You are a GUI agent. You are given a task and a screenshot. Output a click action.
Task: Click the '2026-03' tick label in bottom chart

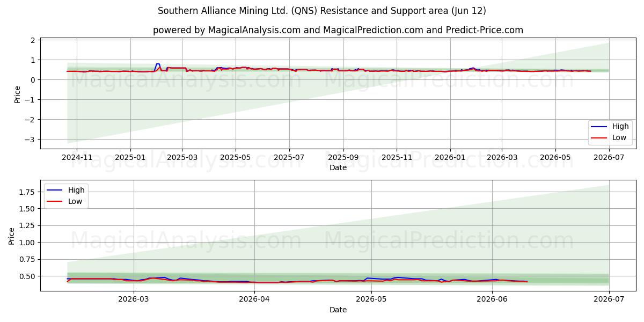(x=134, y=299)
